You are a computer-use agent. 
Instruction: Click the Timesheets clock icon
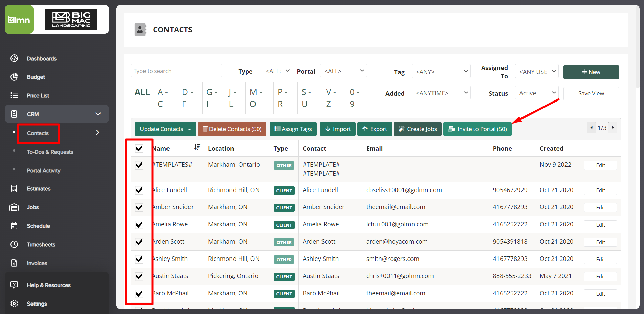tap(14, 244)
